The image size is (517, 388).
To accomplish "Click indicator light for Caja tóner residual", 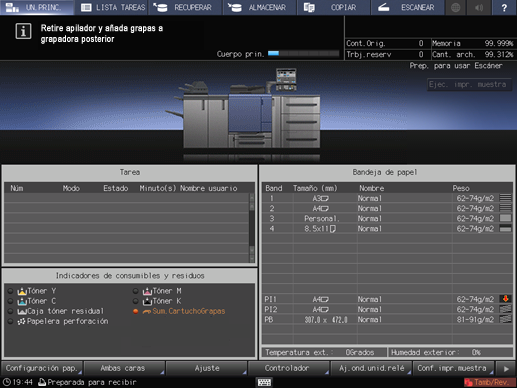I will click(10, 311).
